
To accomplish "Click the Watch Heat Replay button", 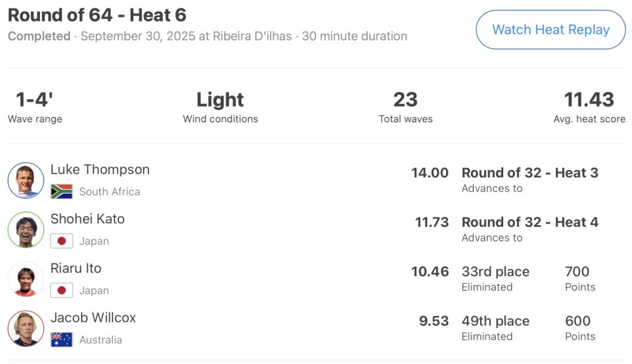I will click(550, 29).
